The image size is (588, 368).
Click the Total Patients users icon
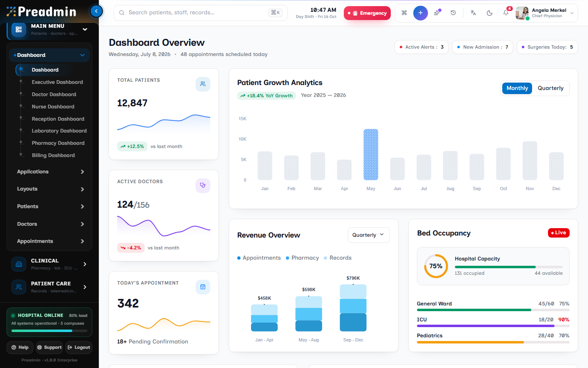pos(203,84)
